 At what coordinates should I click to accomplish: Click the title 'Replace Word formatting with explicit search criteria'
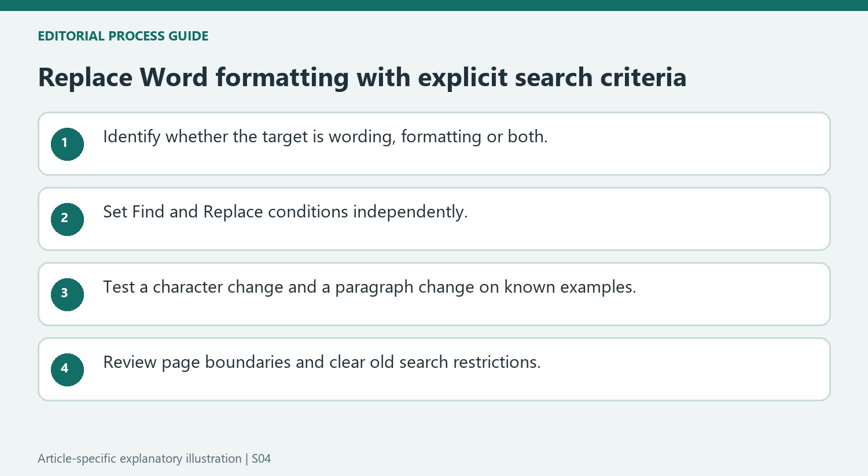pos(362,78)
